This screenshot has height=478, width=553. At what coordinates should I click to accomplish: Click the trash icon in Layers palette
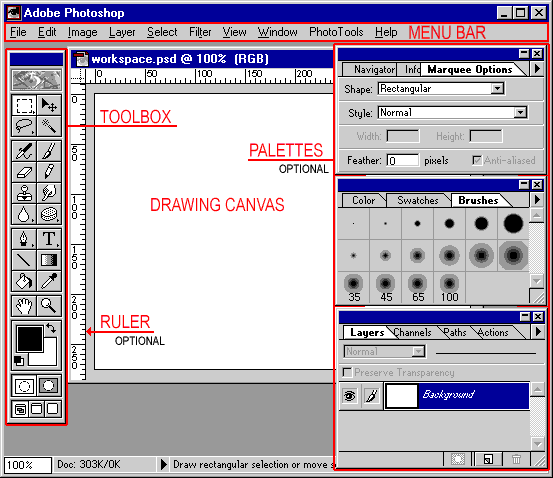pyautogui.click(x=516, y=459)
